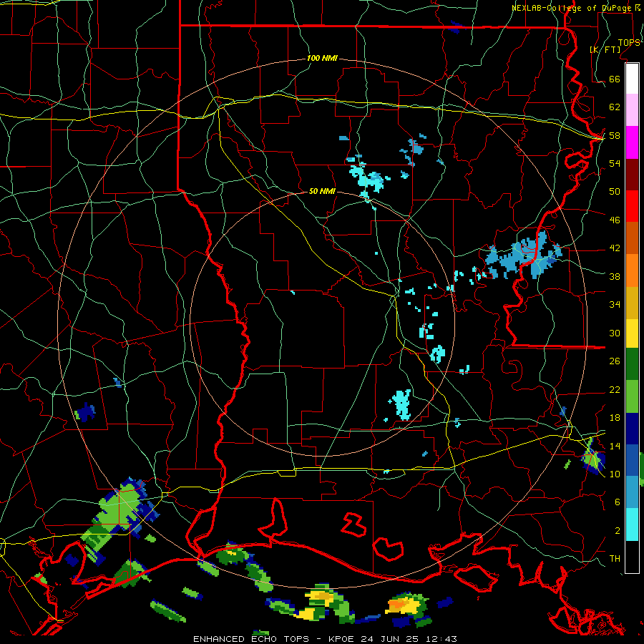This screenshot has height=644, width=644.
Task: Click the legend value '66'
Action: [615, 79]
